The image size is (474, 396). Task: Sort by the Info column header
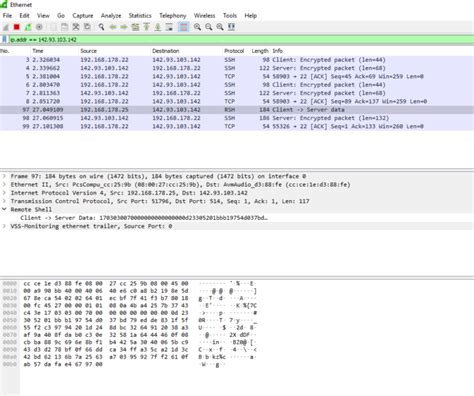[278, 51]
